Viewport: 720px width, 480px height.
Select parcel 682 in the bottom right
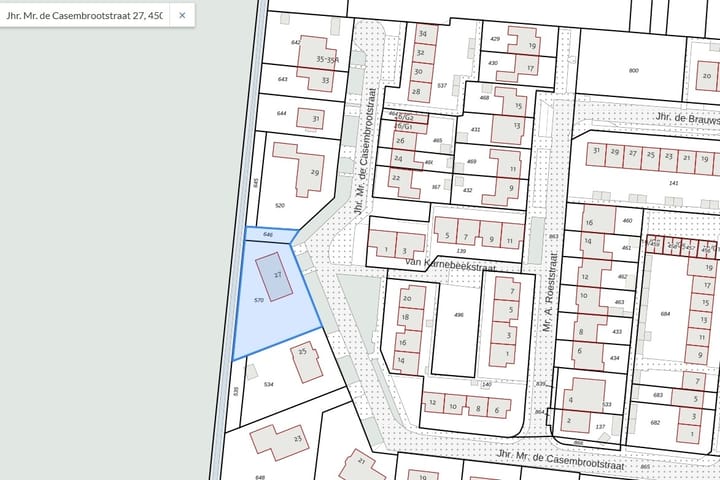coord(655,423)
